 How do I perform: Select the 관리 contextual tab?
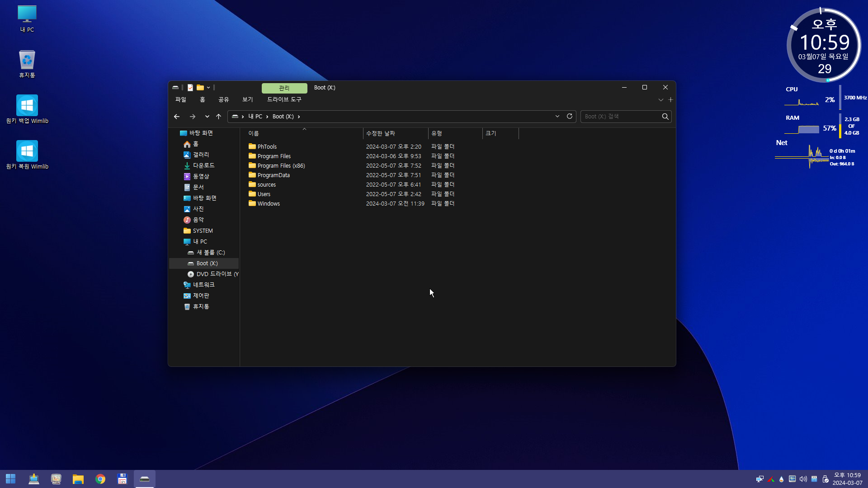pos(284,88)
